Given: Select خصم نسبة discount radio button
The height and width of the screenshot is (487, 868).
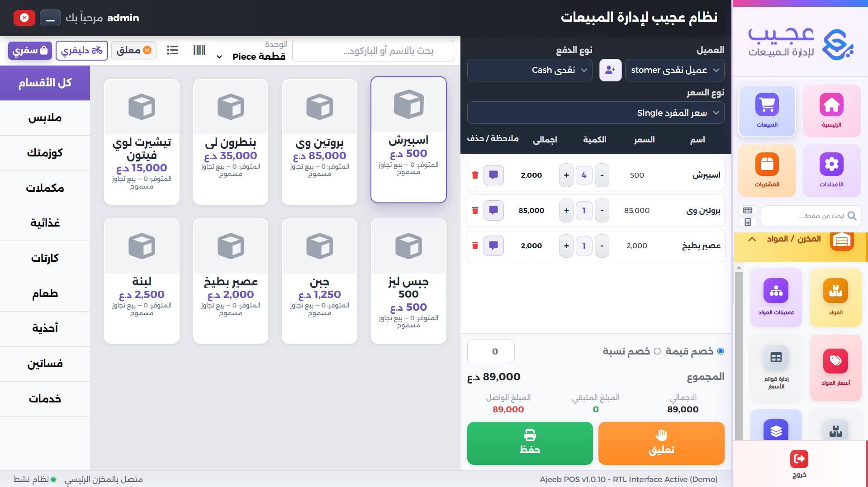Looking at the screenshot, I should coord(657,351).
